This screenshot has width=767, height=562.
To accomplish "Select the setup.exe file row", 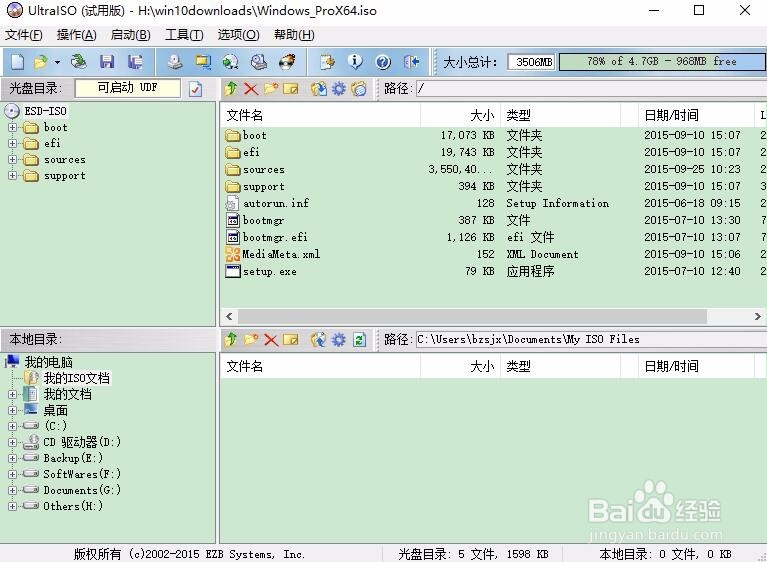I will tap(493, 271).
